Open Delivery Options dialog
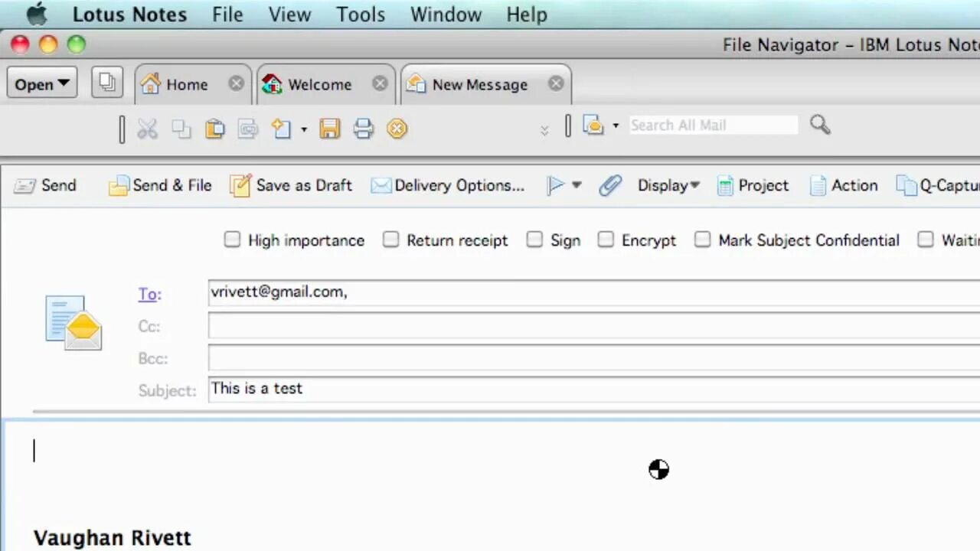The width and height of the screenshot is (980, 551). [448, 185]
